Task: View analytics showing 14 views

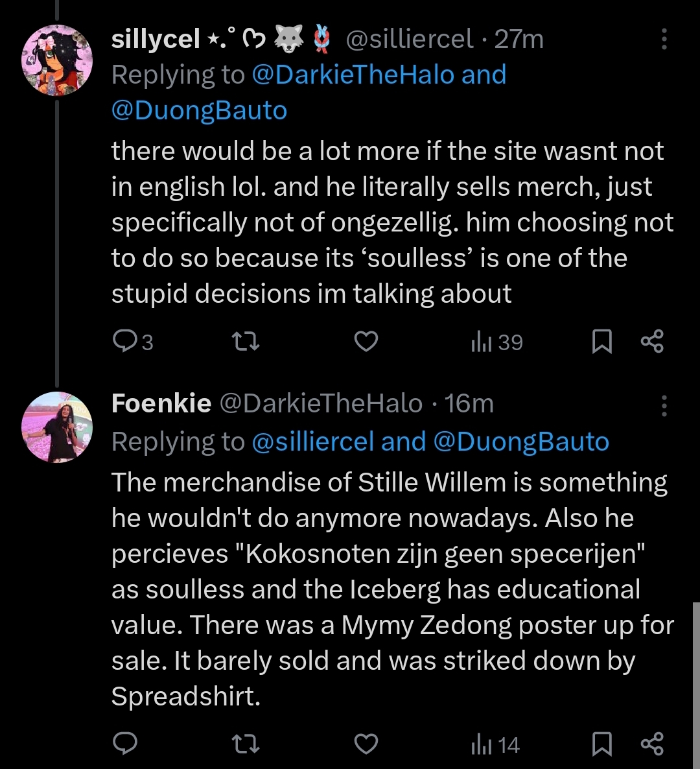Action: [x=495, y=744]
